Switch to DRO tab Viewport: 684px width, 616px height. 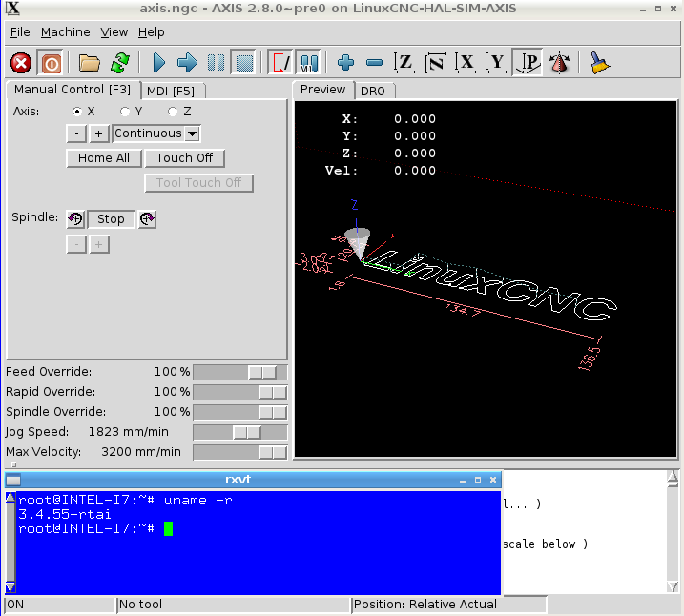(373, 92)
